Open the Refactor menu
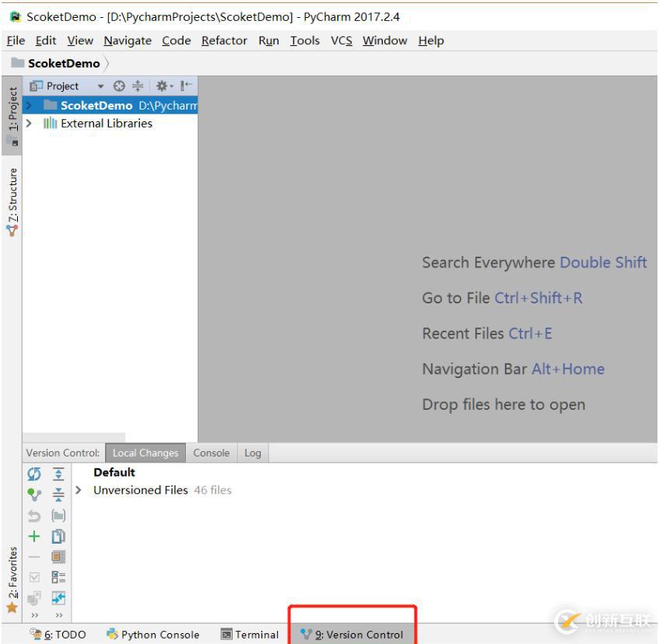This screenshot has height=644, width=659. pyautogui.click(x=223, y=40)
